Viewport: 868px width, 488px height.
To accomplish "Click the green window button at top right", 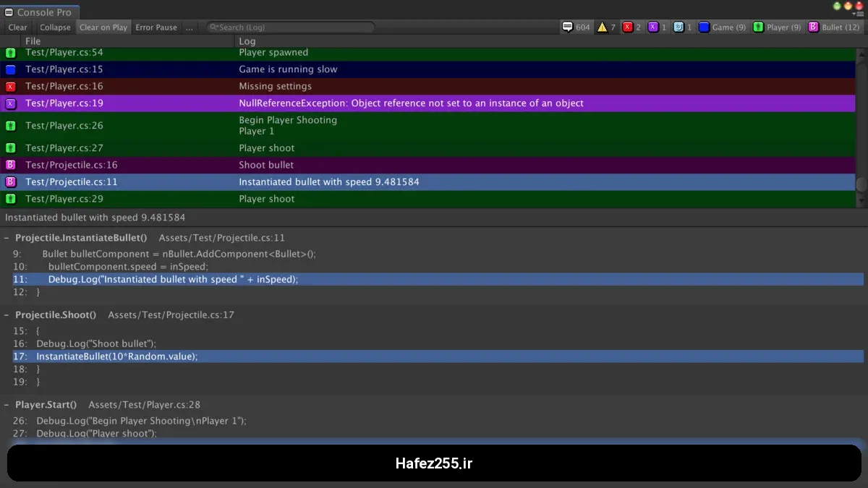I will 837,6.
